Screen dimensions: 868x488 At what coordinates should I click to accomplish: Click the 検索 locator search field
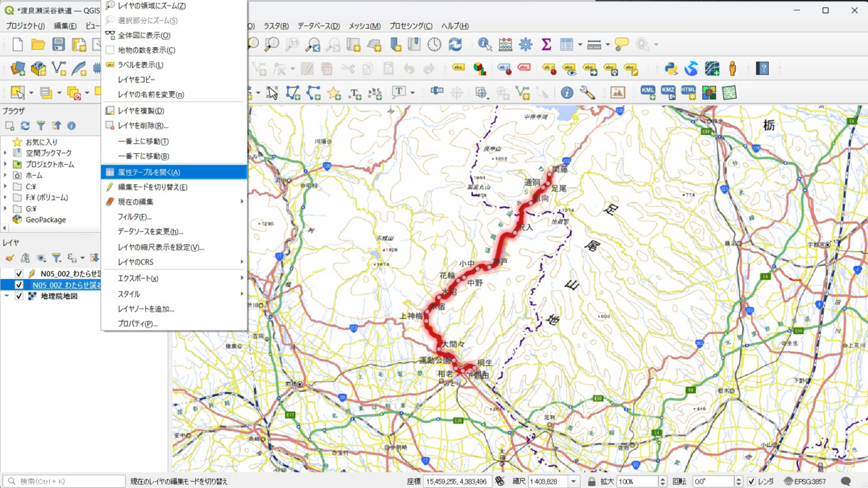point(64,481)
